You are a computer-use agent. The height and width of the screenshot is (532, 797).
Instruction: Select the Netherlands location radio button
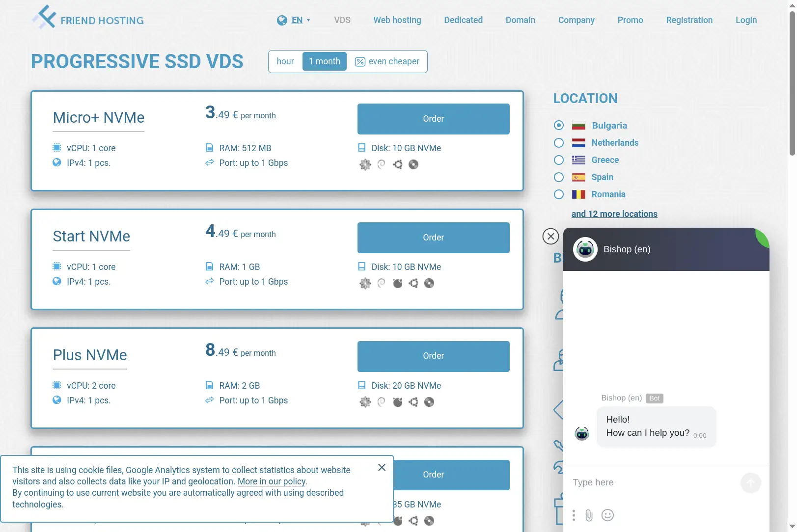pyautogui.click(x=559, y=143)
